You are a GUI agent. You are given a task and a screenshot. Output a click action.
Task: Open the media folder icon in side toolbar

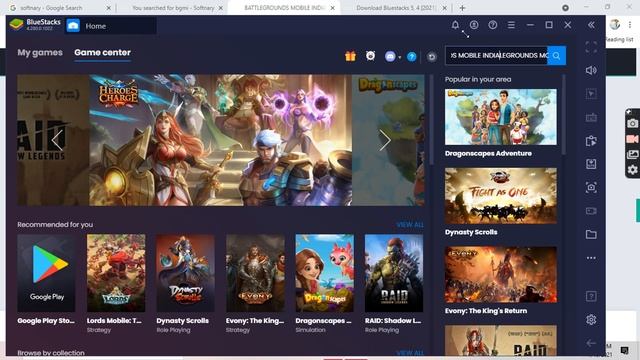[x=591, y=234]
